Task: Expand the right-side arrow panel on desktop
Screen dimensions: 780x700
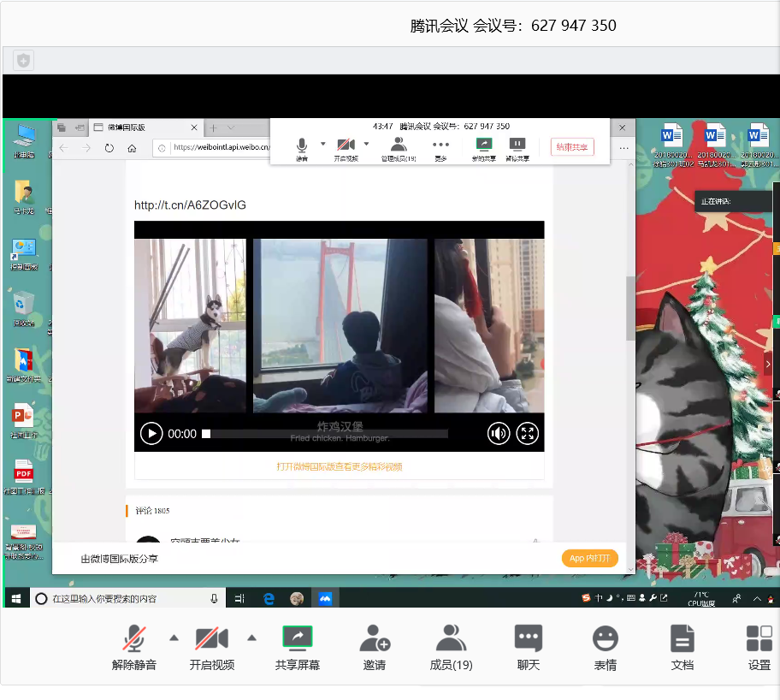Action: pos(768,364)
